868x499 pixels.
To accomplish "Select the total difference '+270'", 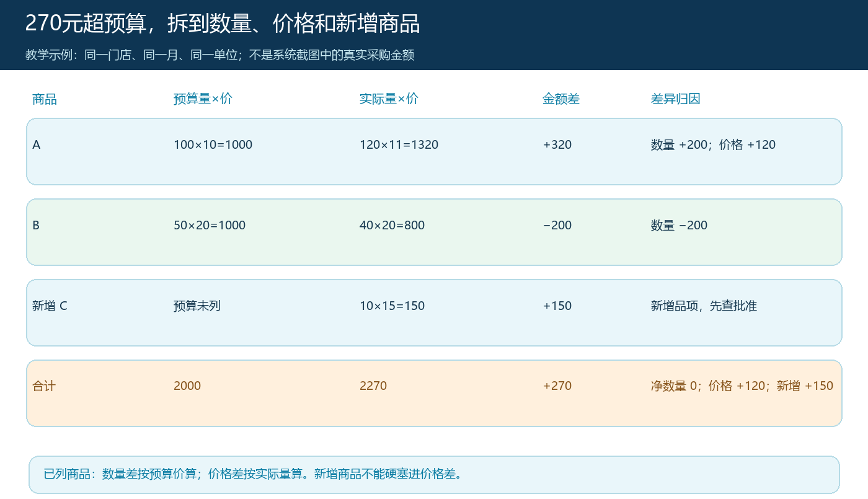I will (x=557, y=386).
